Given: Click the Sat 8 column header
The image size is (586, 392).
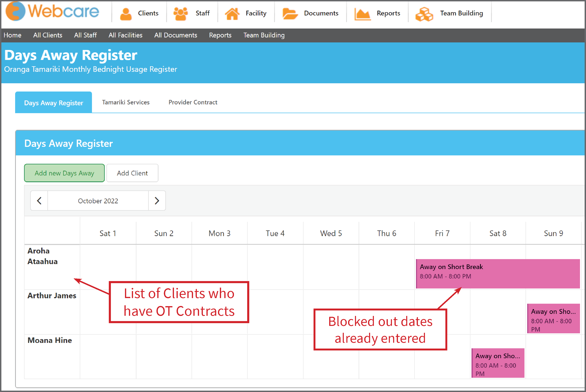Looking at the screenshot, I should [x=498, y=233].
